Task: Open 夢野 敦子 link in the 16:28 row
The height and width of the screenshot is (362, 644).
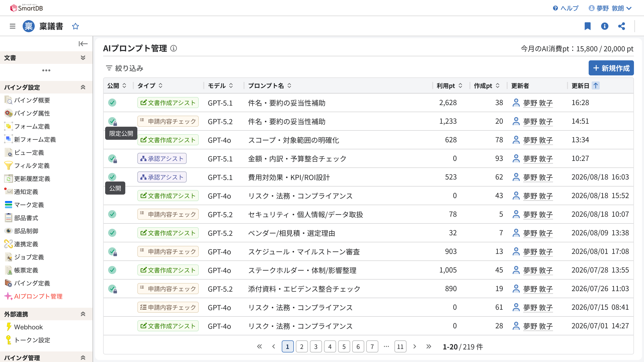Action: click(x=538, y=103)
